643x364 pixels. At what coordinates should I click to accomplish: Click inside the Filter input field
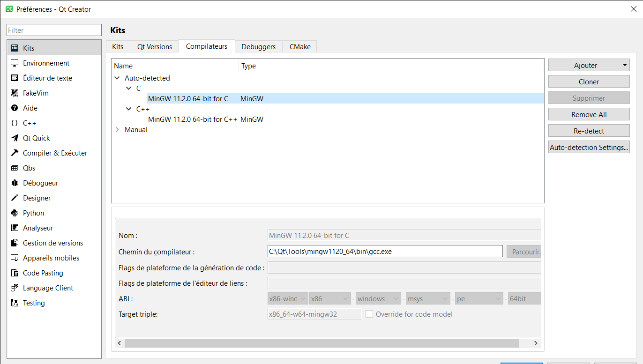[53, 30]
